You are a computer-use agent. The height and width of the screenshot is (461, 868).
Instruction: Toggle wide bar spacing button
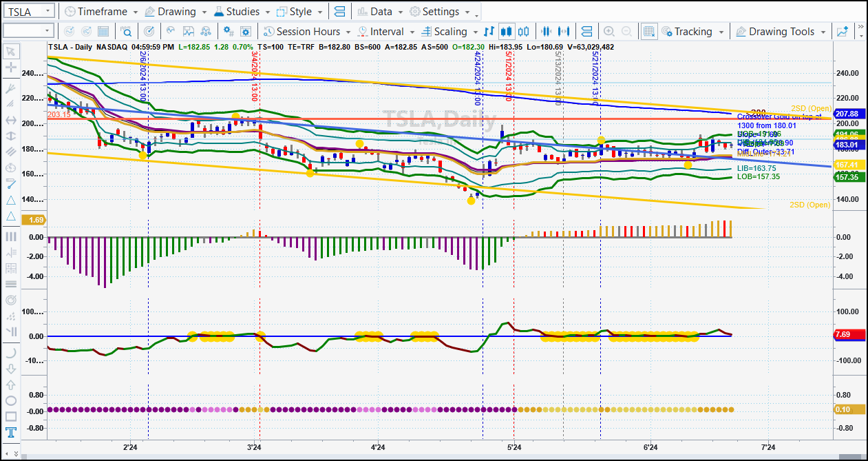[564, 32]
